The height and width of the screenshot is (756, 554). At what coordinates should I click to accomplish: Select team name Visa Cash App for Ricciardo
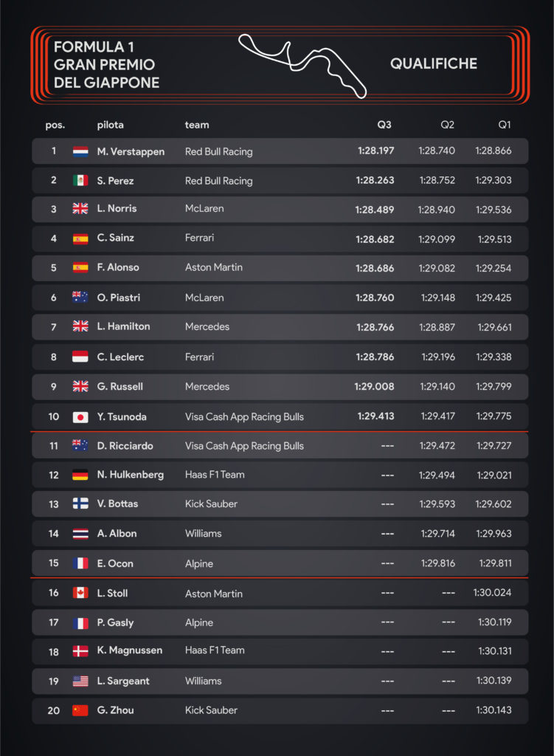pos(244,446)
